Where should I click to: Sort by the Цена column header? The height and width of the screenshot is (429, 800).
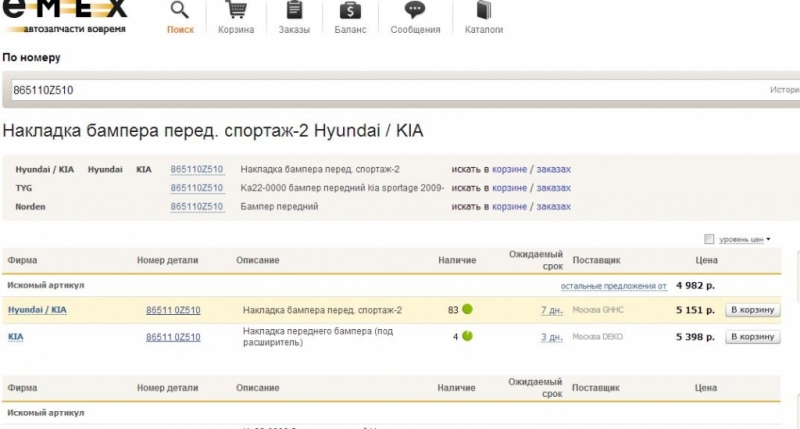tap(706, 260)
